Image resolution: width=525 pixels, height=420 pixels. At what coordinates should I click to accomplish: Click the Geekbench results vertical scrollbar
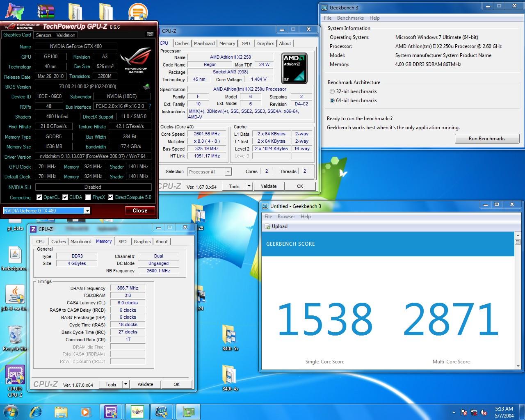[x=518, y=300]
